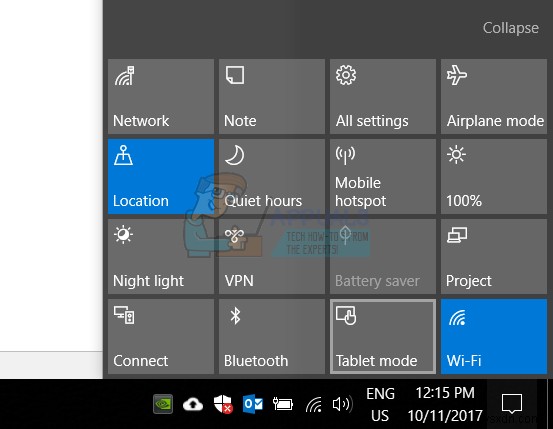Screen dimensions: 553x429
Task: Open the Windows Defender shield tray icon
Action: (223, 404)
